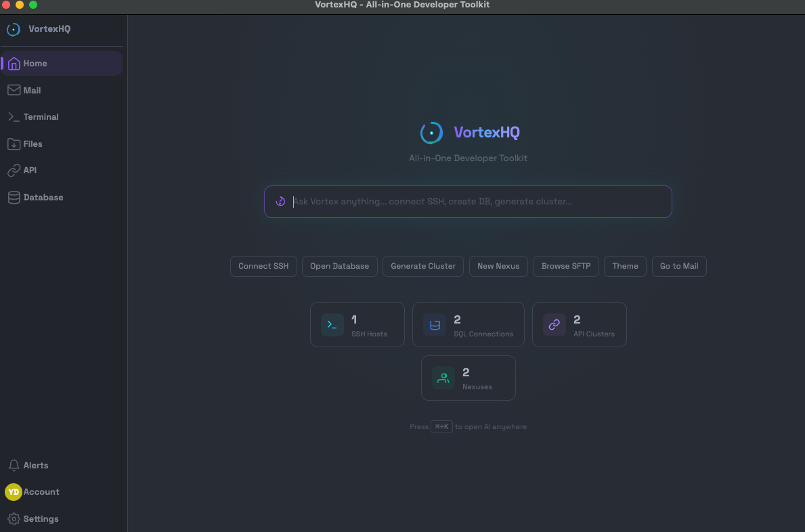Click the Mail envelope icon in sidebar
Screen dimensions: 805x532
14,90
